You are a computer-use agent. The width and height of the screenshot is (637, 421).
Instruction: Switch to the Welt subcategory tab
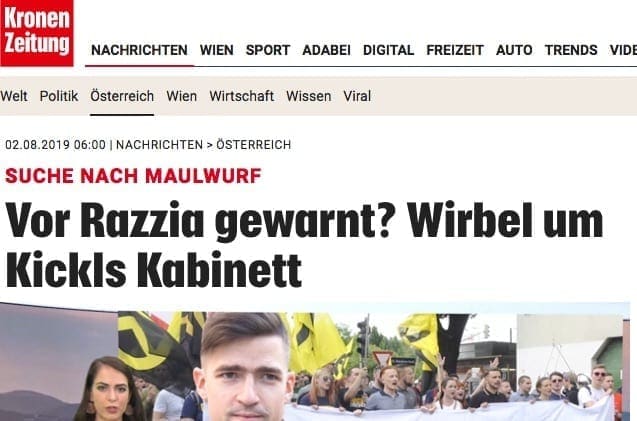click(x=14, y=96)
